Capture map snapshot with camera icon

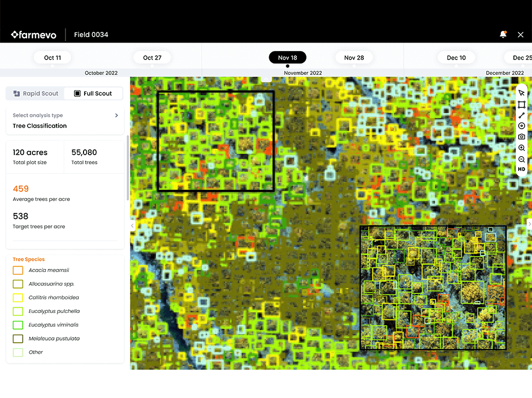coord(521,137)
